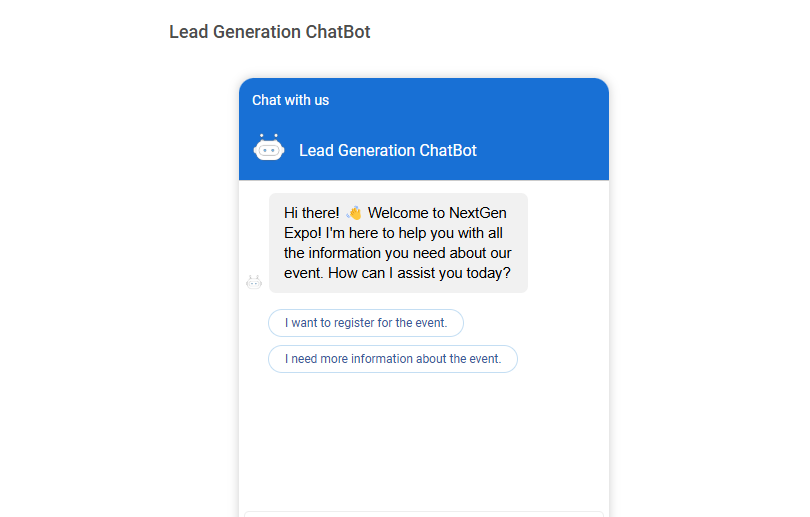
Task: Click empty chat area below quick replies
Action: 424,439
